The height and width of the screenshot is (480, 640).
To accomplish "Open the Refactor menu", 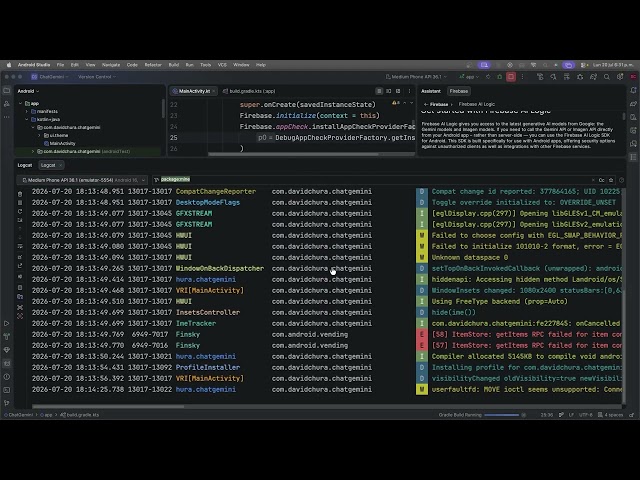I will coord(153,65).
